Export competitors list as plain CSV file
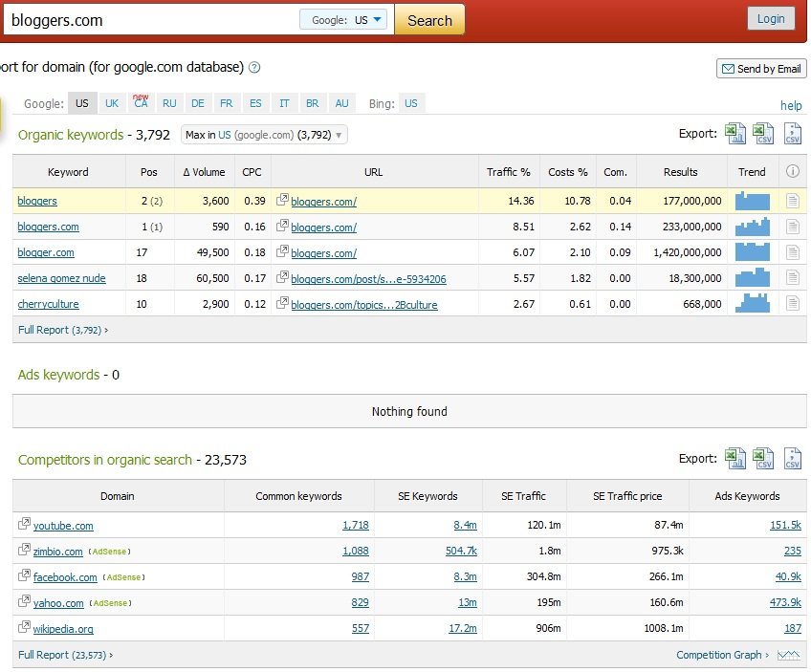811x672 pixels. point(793,459)
